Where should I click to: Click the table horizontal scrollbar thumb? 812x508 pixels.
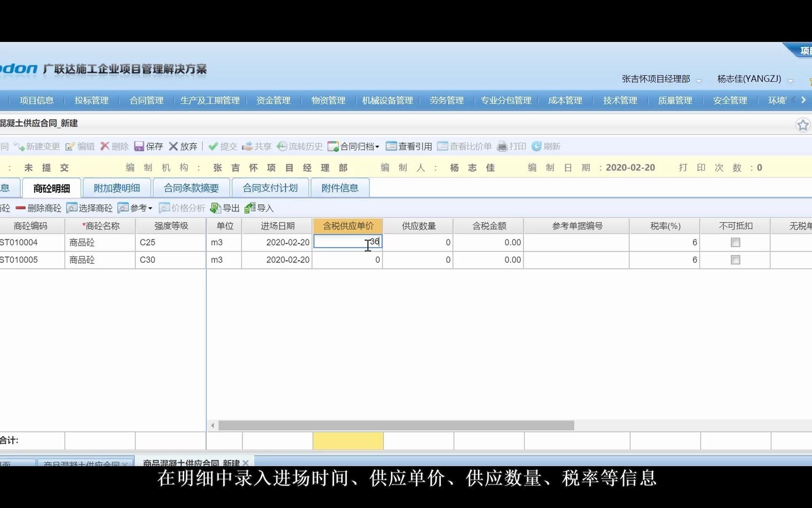coord(396,426)
